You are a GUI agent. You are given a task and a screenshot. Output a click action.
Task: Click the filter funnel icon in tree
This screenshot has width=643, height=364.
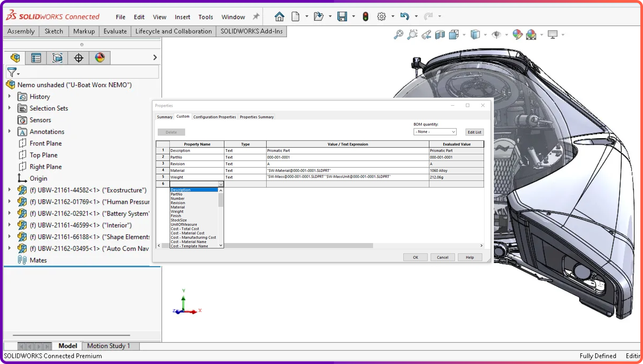[x=12, y=72]
